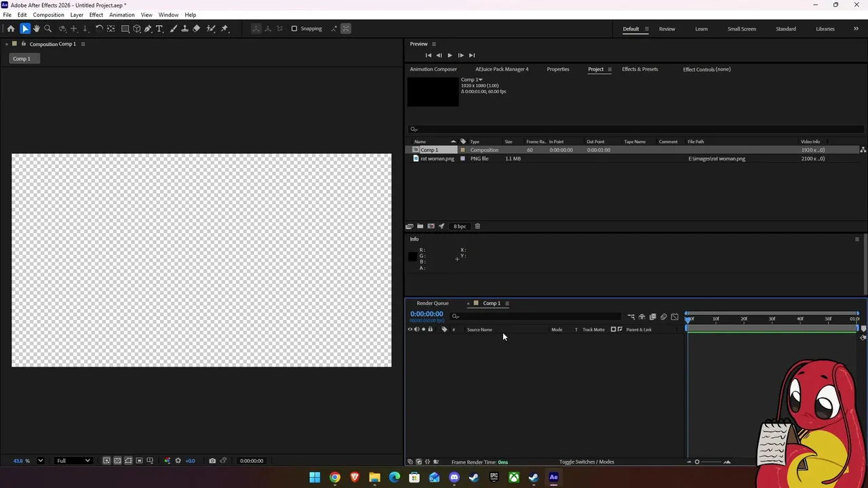Click the interpret footage icon in Project panel
The image size is (868, 488).
coord(410,226)
